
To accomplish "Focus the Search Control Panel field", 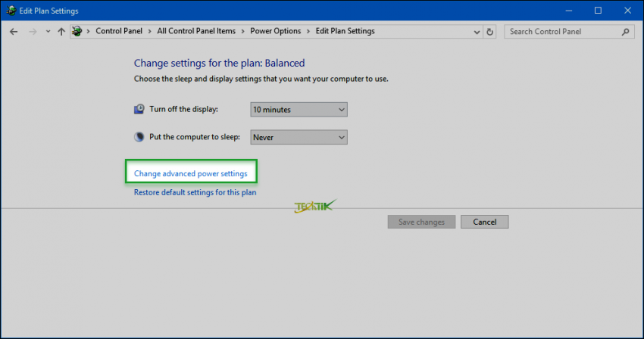I will click(562, 32).
